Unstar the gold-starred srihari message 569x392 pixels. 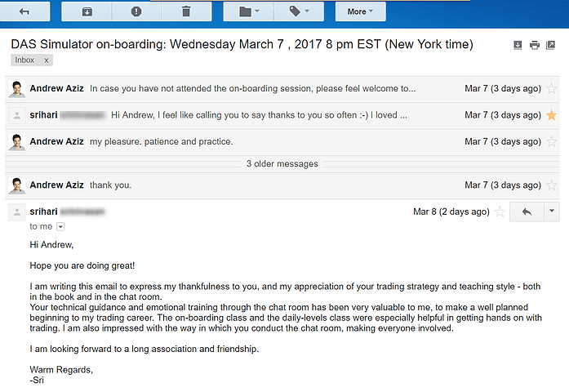(x=551, y=115)
